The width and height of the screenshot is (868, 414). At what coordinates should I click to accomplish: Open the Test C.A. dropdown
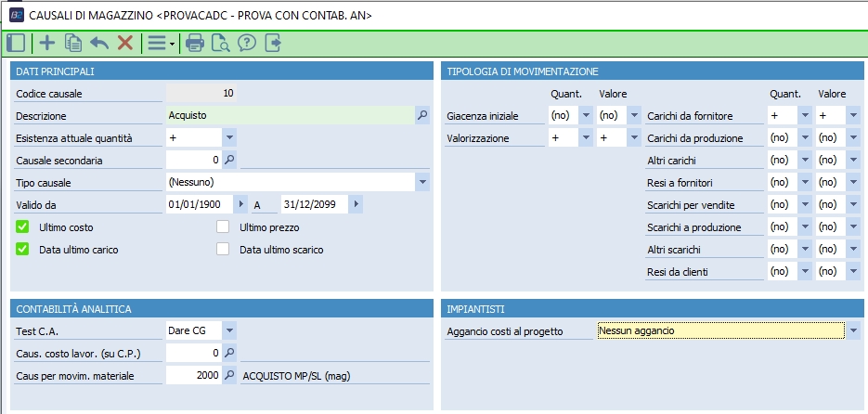click(230, 330)
